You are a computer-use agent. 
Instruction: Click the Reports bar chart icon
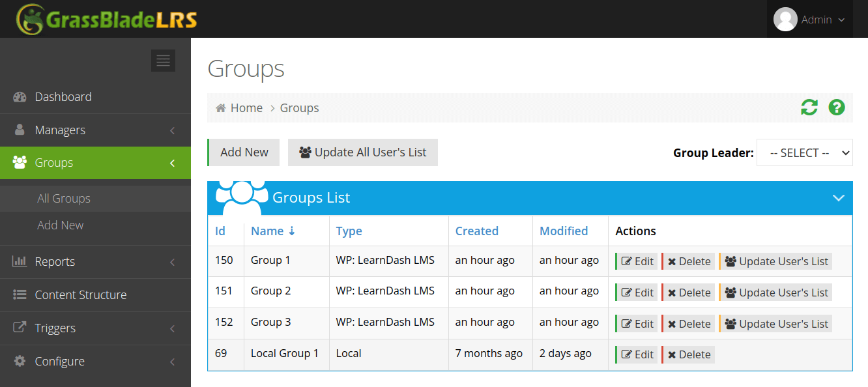(x=20, y=261)
